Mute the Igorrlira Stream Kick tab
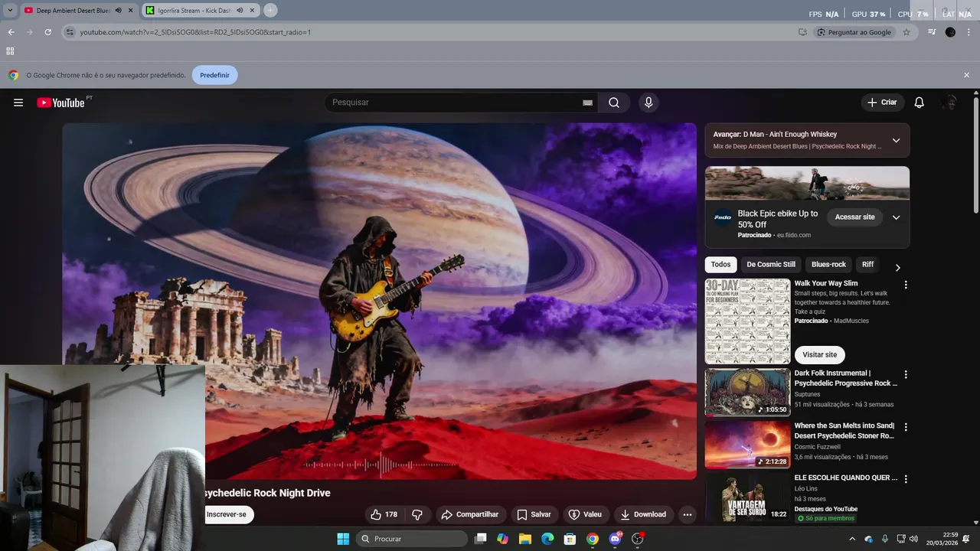 tap(240, 11)
